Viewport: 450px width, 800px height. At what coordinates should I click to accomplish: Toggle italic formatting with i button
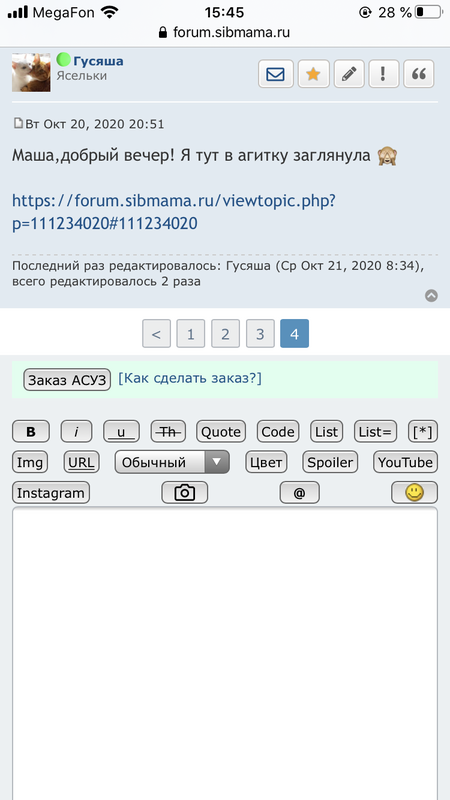coord(77,432)
